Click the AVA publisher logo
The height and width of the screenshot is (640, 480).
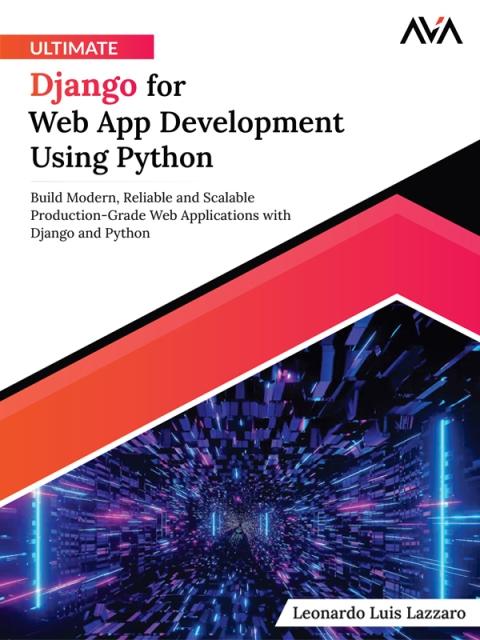point(431,33)
